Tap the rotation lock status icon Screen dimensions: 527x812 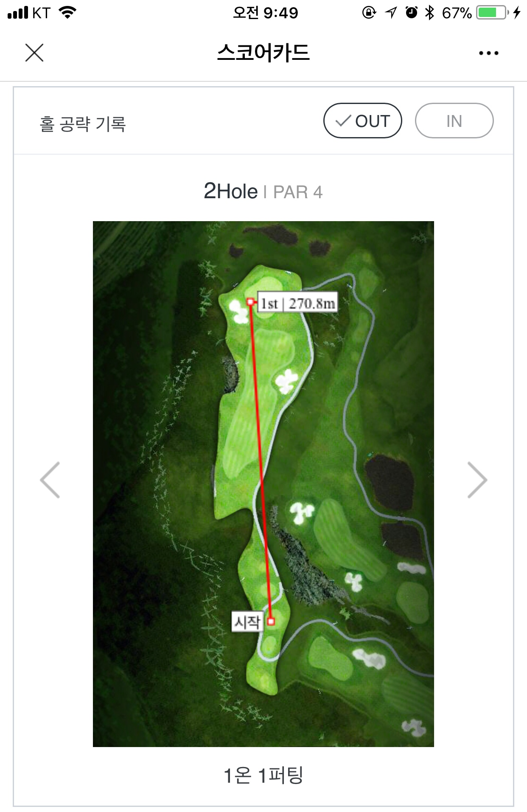pos(369,13)
